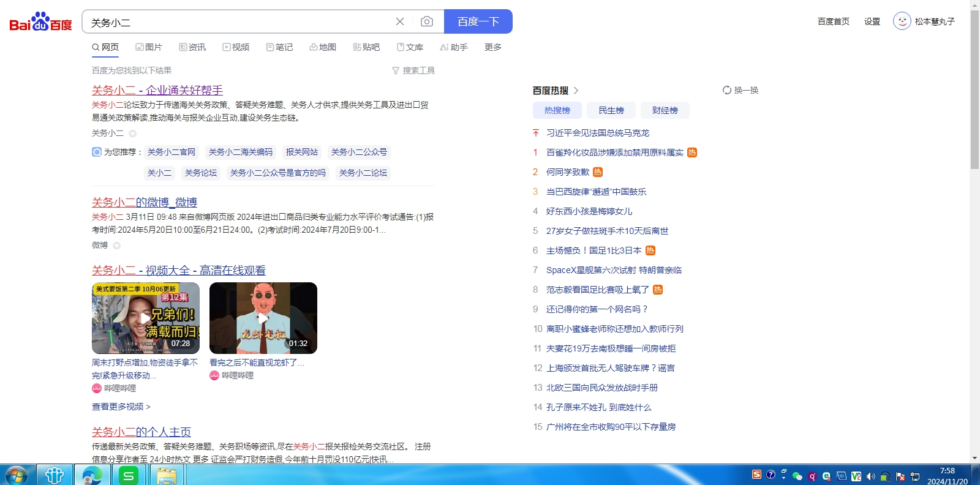This screenshot has height=485, width=980.
Task: Select suggestion 关务小二公众号
Action: coord(359,152)
